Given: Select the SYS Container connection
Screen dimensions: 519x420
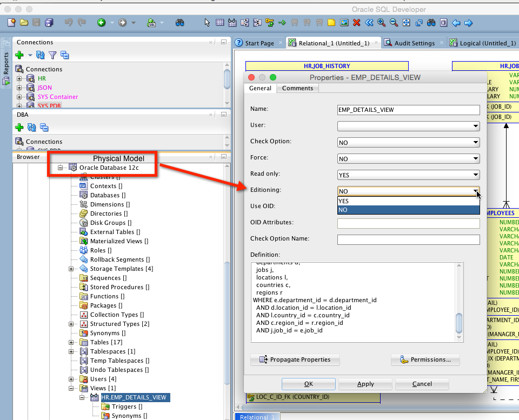Looking at the screenshot, I should [58, 97].
